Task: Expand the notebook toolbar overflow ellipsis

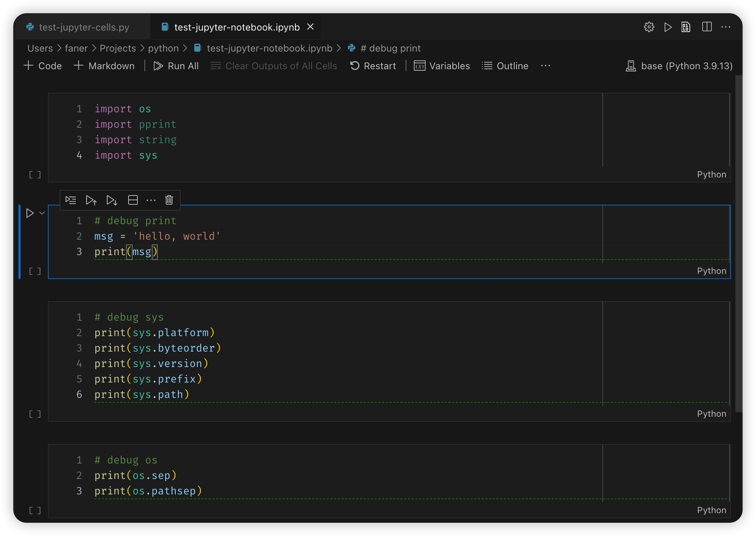Action: [546, 66]
